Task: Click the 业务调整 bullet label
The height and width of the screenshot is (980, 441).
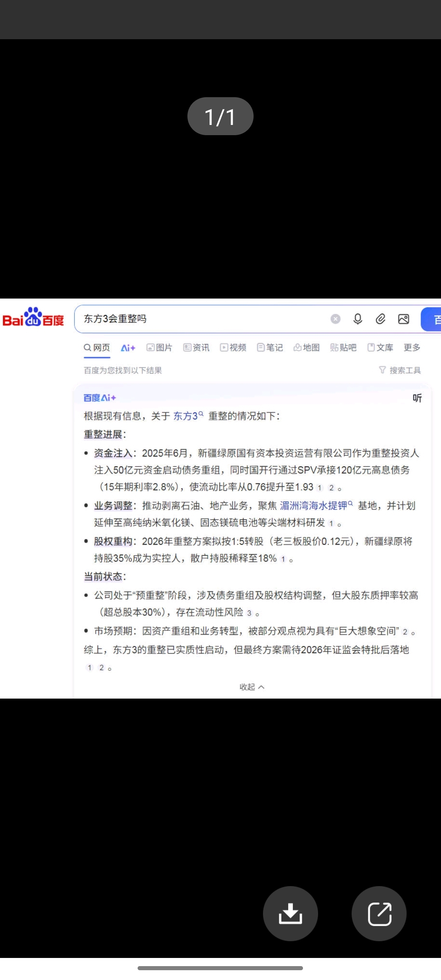Action: [x=113, y=506]
